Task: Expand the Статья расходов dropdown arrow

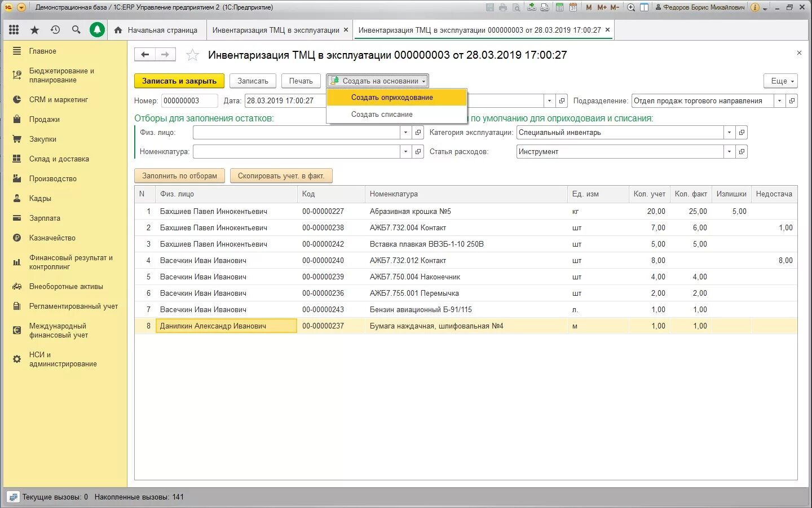Action: coord(729,151)
